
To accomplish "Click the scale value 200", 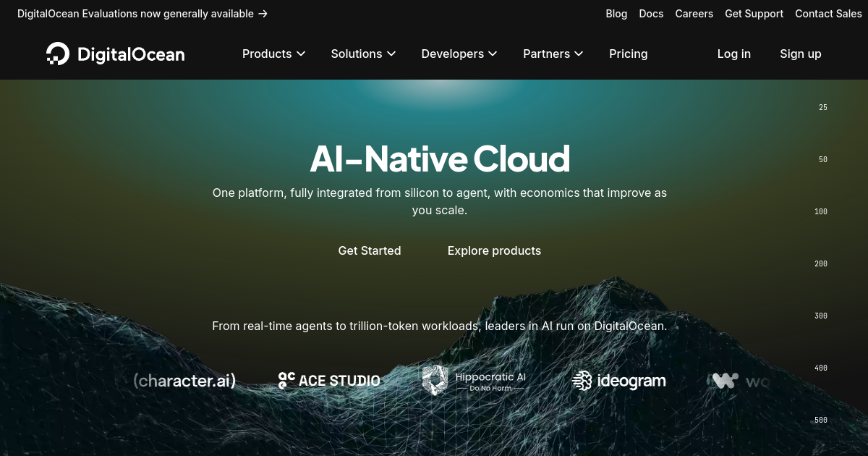I will pos(821,263).
